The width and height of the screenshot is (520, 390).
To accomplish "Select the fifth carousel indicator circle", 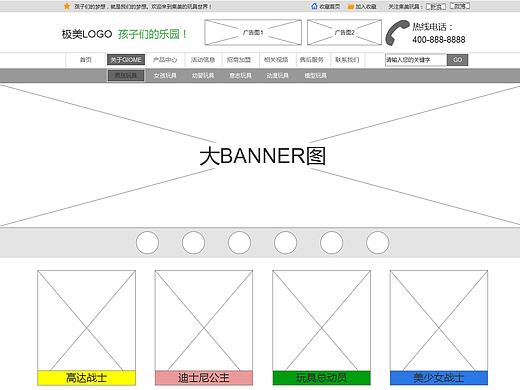I will [x=331, y=243].
